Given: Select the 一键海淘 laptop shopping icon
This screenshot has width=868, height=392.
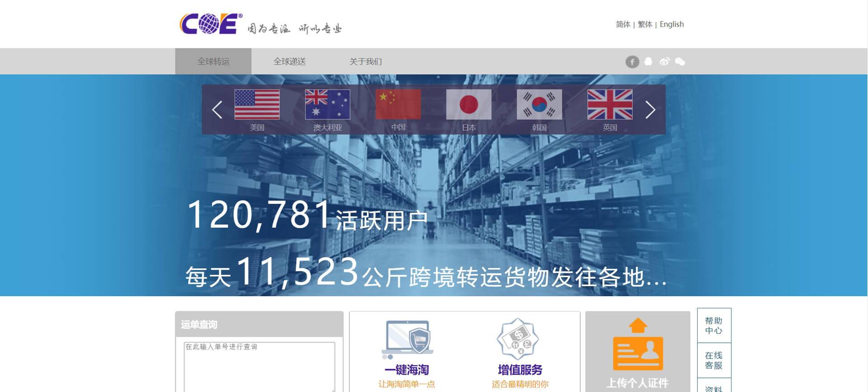Looking at the screenshot, I should click(x=407, y=339).
